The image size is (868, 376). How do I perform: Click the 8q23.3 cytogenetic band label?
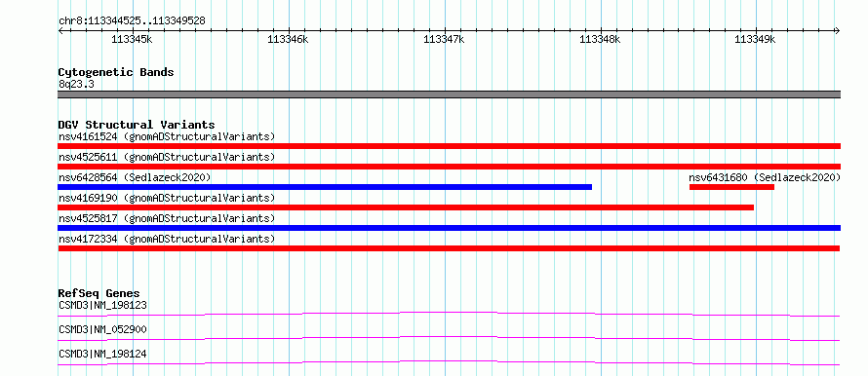pyautogui.click(x=76, y=84)
